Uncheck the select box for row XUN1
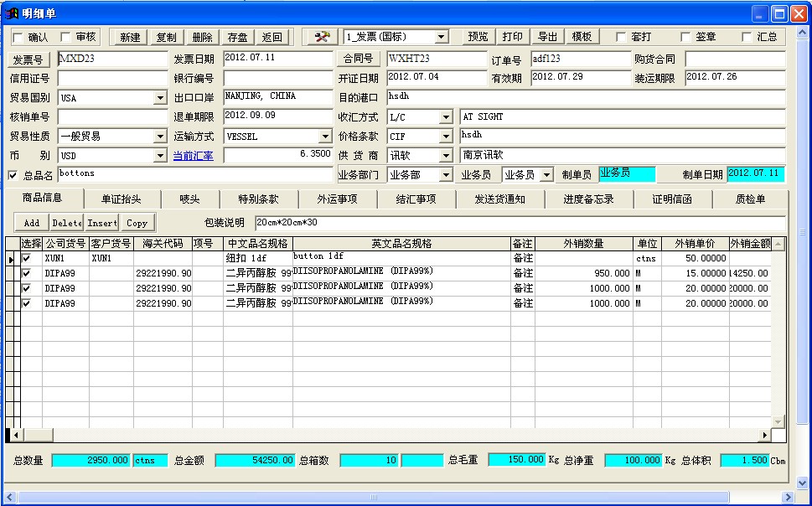The image size is (812, 506). coord(26,258)
